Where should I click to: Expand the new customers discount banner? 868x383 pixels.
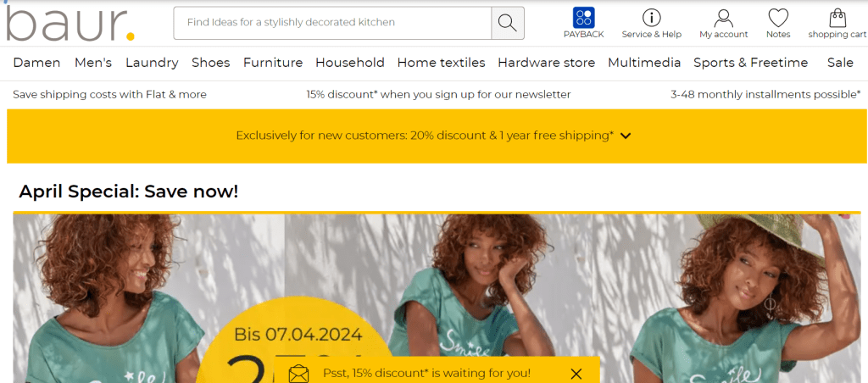click(626, 136)
